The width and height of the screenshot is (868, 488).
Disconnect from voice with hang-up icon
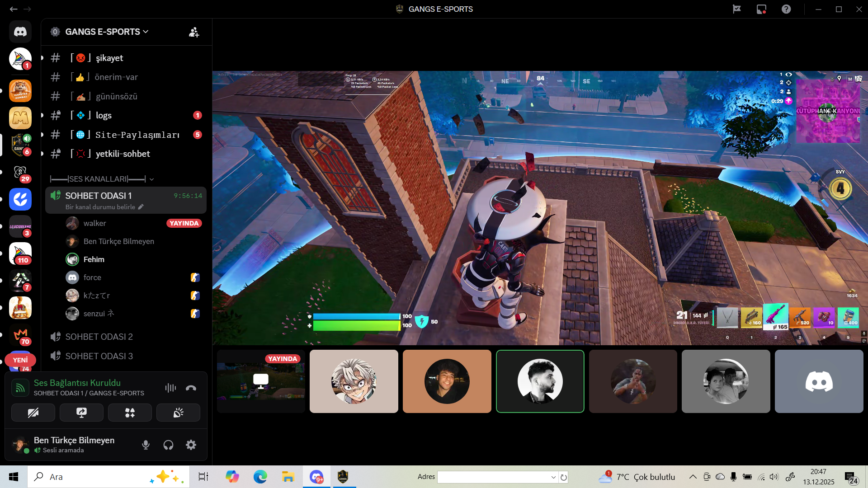coord(191,388)
